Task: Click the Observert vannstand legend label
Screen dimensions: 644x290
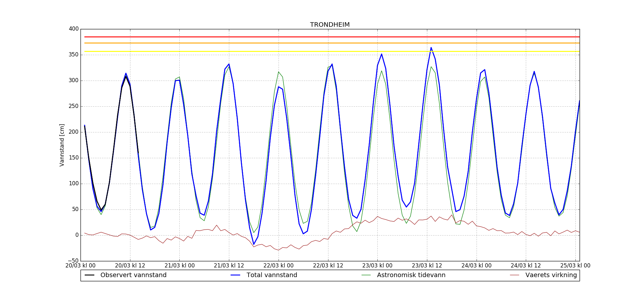Action: coord(133,275)
